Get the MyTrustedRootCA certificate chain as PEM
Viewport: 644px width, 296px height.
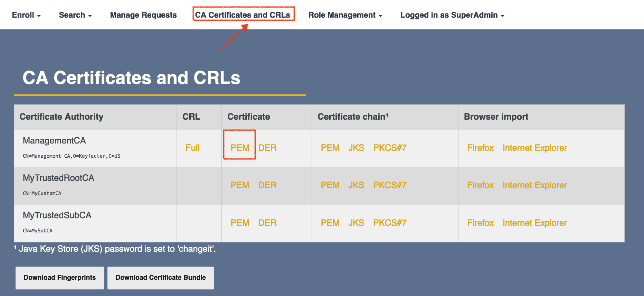pos(330,185)
